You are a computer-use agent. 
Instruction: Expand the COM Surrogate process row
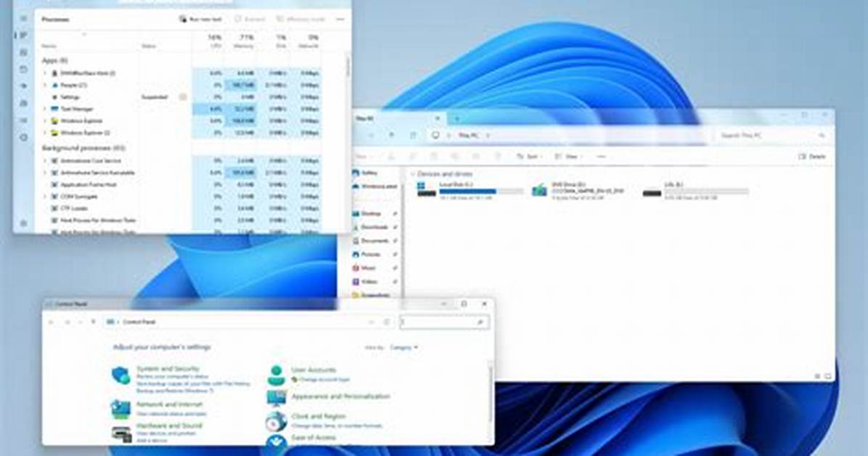click(x=45, y=197)
